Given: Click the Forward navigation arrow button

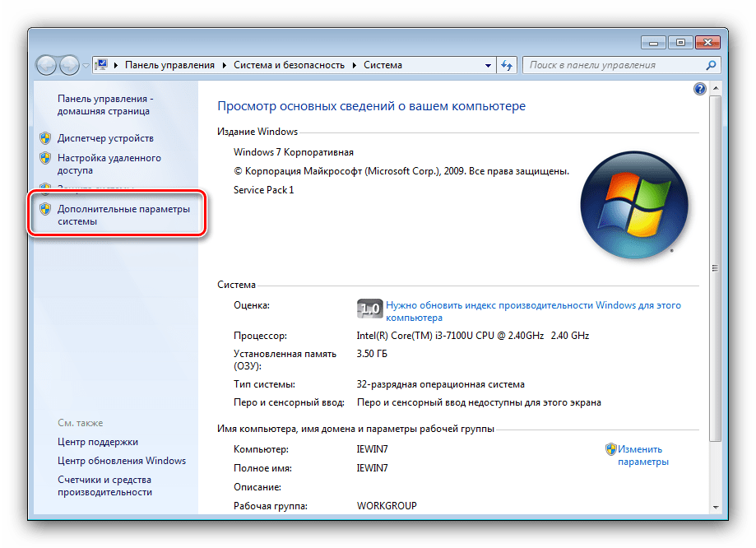Looking at the screenshot, I should coord(69,65).
